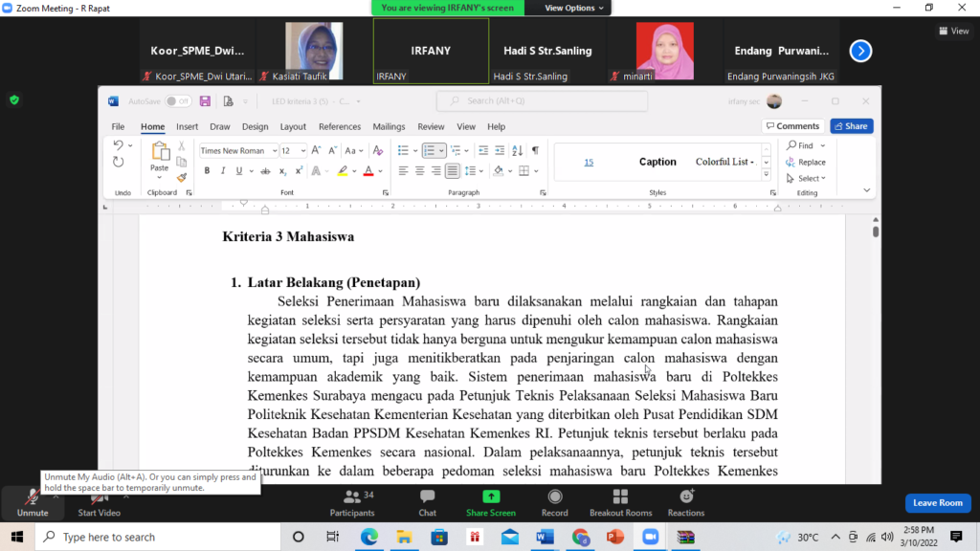Open Microsoft Edge from taskbar

[368, 537]
